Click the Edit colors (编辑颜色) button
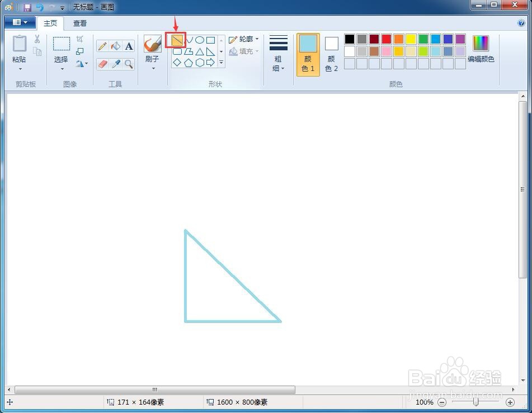This screenshot has width=532, height=413. point(481,50)
